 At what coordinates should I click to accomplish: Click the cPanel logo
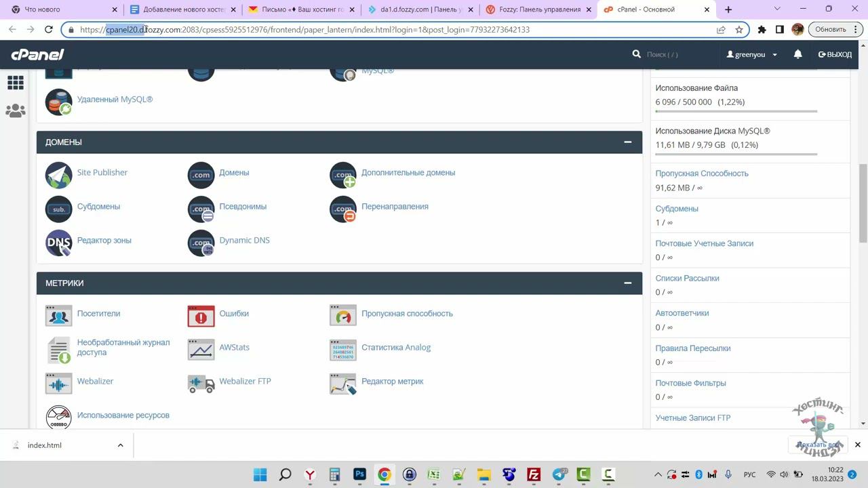click(37, 55)
